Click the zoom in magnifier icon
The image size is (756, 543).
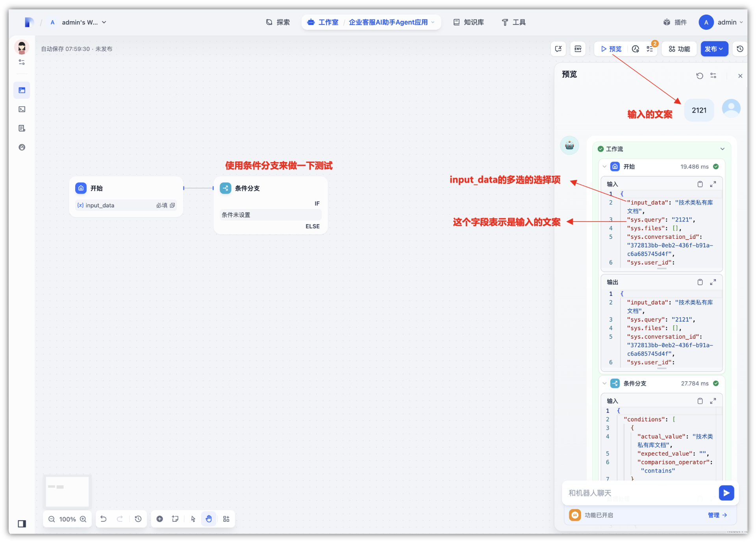click(x=83, y=519)
